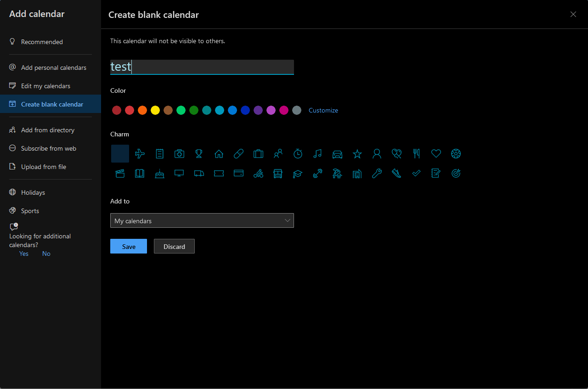The image size is (588, 389).
Task: Pick the car charm
Action: (337, 154)
